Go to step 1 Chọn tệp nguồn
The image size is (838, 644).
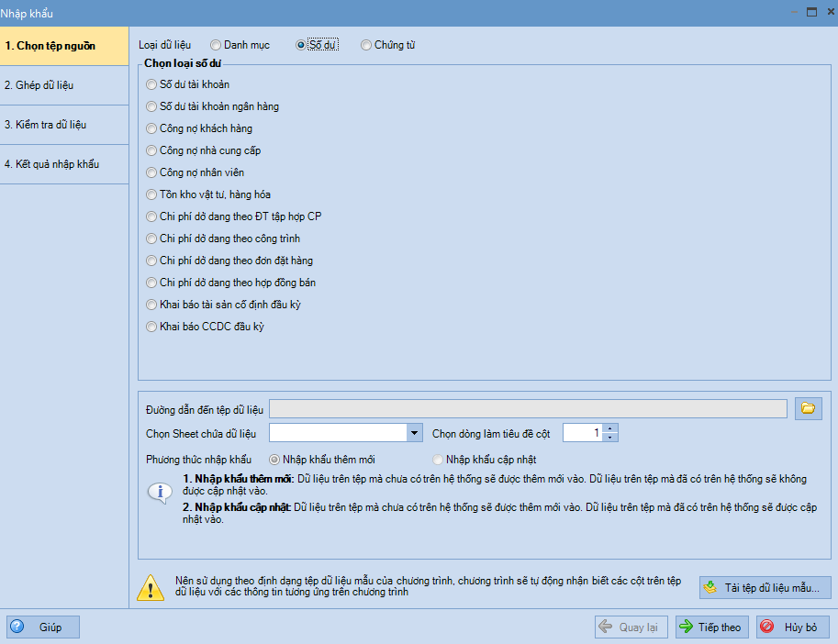64,46
